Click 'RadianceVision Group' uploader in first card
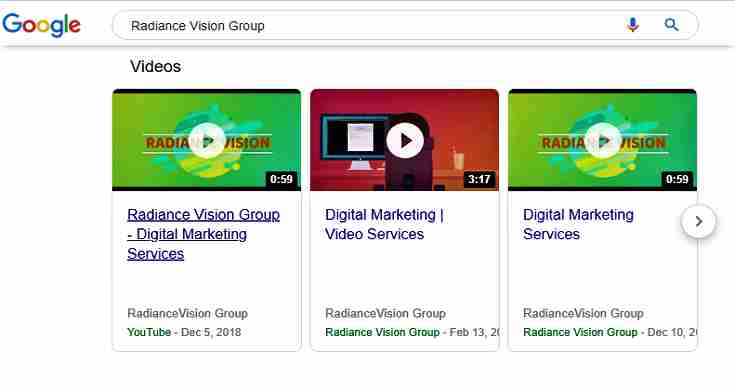The image size is (735, 385). click(188, 313)
